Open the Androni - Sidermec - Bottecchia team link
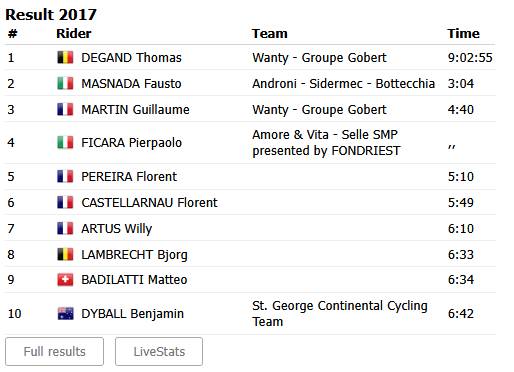This screenshot has width=514, height=372. click(343, 84)
